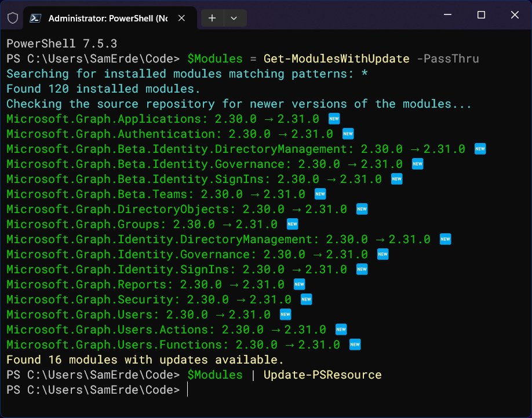The image size is (532, 418).
Task: Click 'Checking the source repository' line
Action: (x=239, y=104)
